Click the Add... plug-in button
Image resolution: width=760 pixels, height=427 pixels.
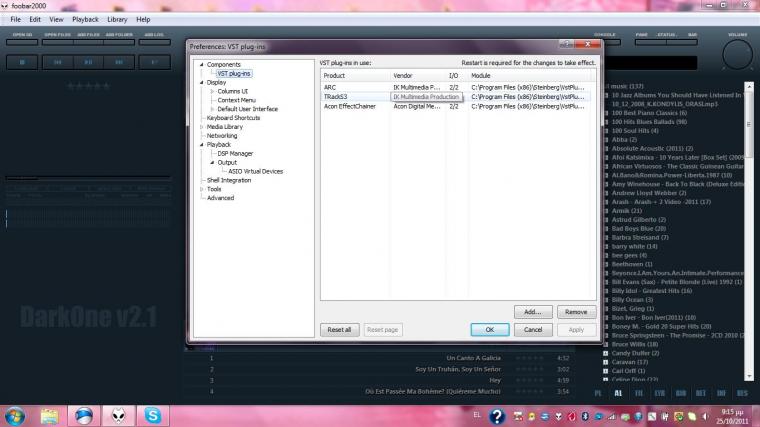point(533,312)
